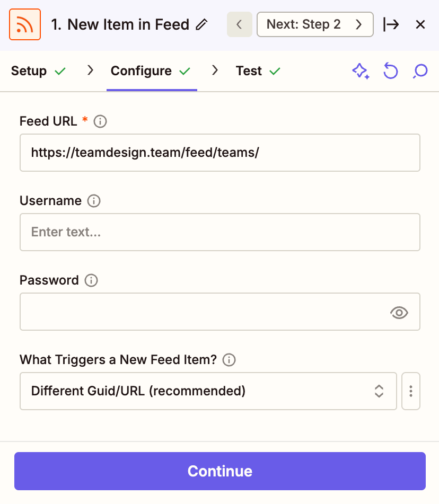This screenshot has width=439, height=504.
Task: Open the Different Guid/URL trigger dropdown
Action: pos(208,391)
